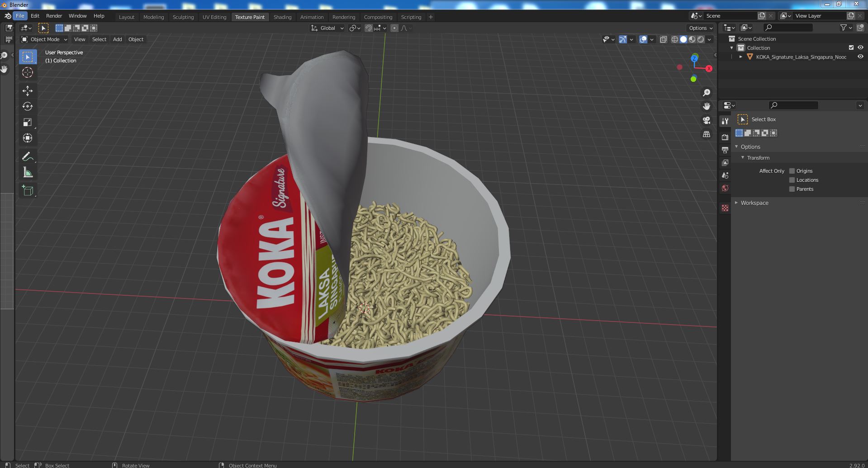Expand the Workspace panel

[x=736, y=203]
